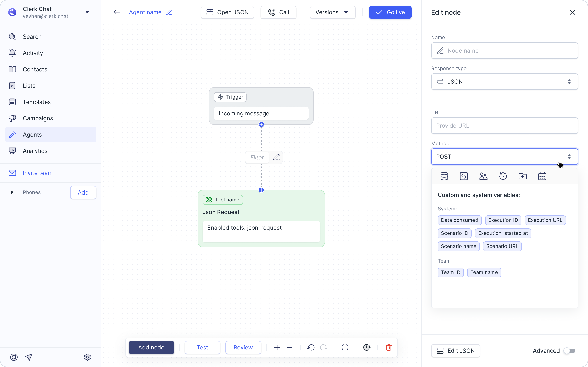
Task: Edit the agent name pencil icon
Action: click(x=169, y=12)
